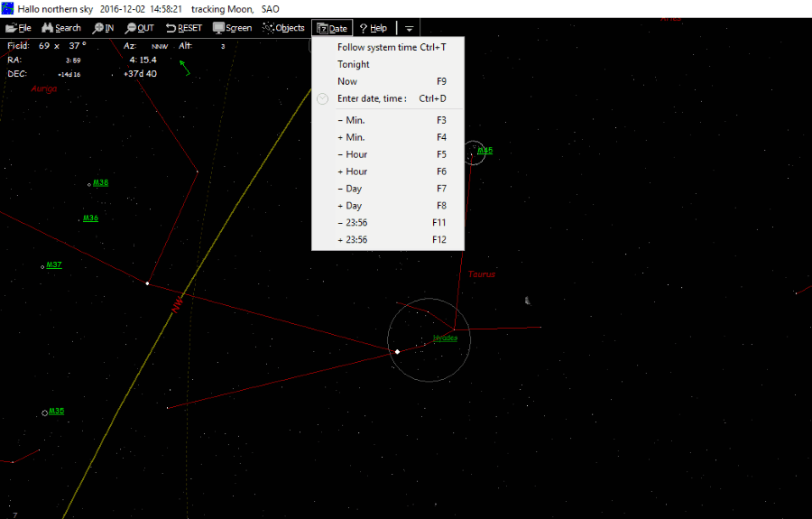Close the Date menu header
812x519 pixels.
332,29
